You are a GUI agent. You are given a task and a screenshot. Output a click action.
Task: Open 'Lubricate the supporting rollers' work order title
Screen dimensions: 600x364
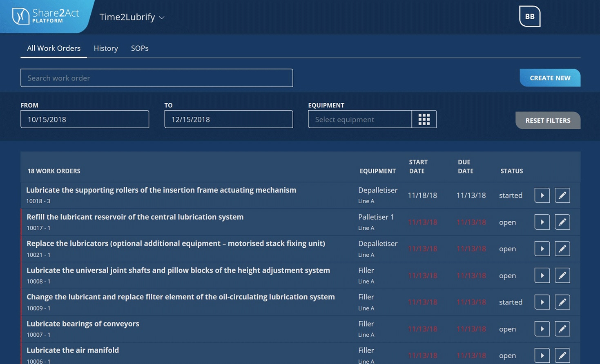coord(161,190)
